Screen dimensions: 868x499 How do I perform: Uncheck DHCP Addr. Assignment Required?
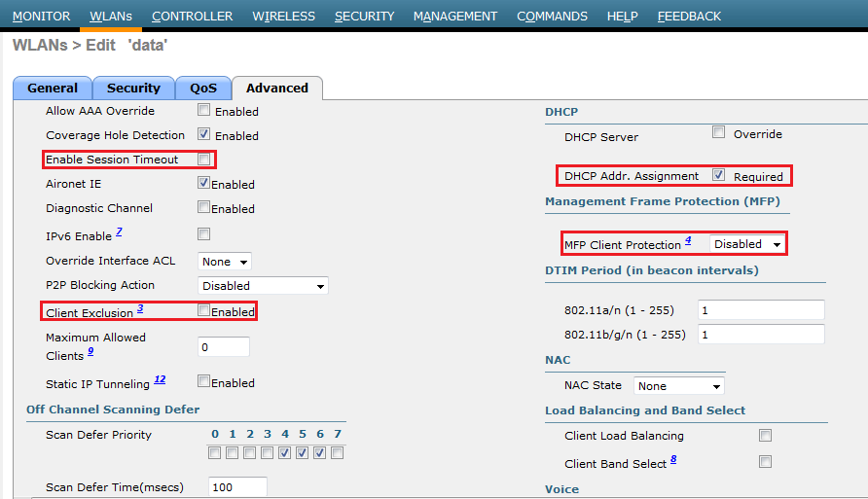pos(719,176)
